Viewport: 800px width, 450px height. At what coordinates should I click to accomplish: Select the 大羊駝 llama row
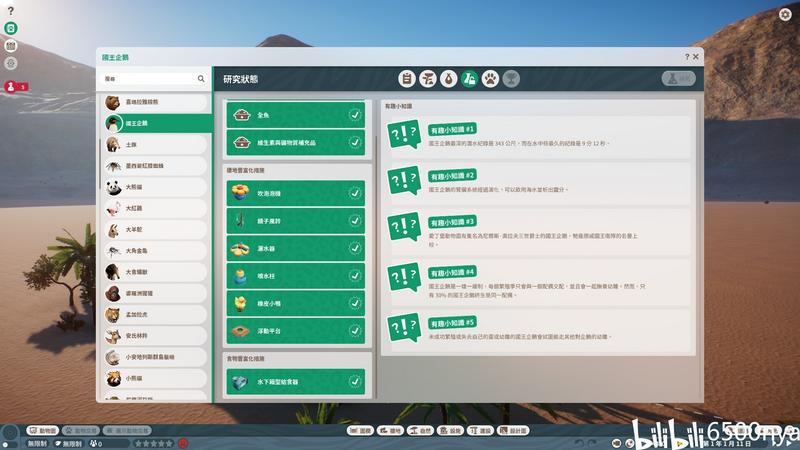(x=156, y=230)
